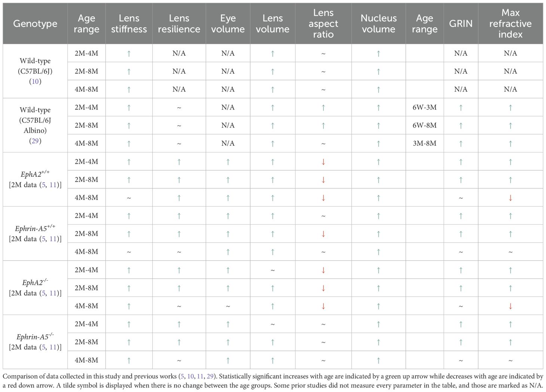Viewport: 546px width, 392px height.
Task: Open reference 29 under Wild-type C57BL/6J Albino
Action: click(35, 141)
